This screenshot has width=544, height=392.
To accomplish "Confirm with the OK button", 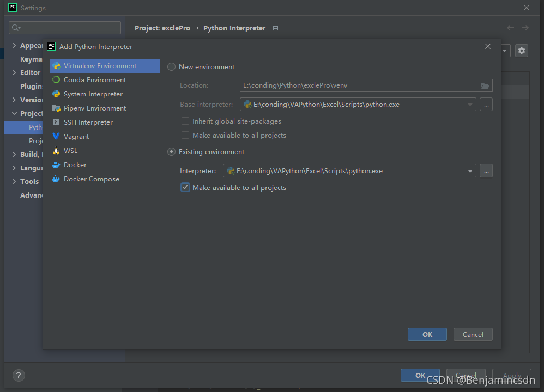I will [x=427, y=334].
